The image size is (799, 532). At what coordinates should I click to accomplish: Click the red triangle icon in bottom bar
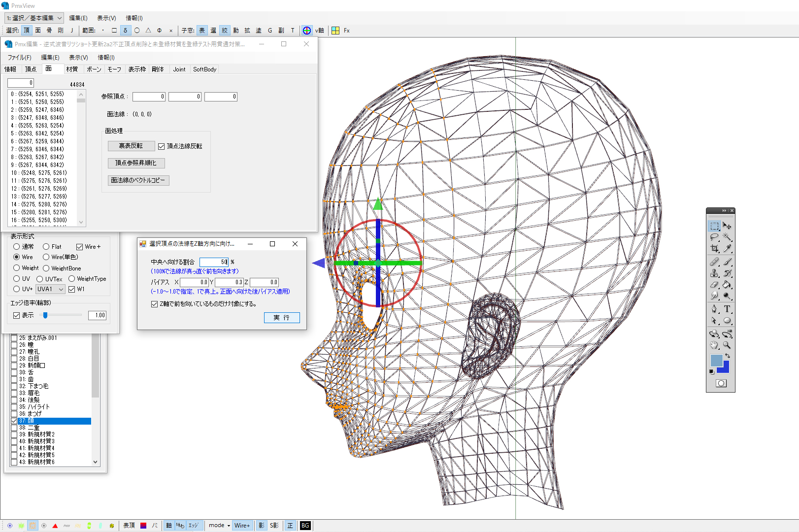tap(55, 526)
